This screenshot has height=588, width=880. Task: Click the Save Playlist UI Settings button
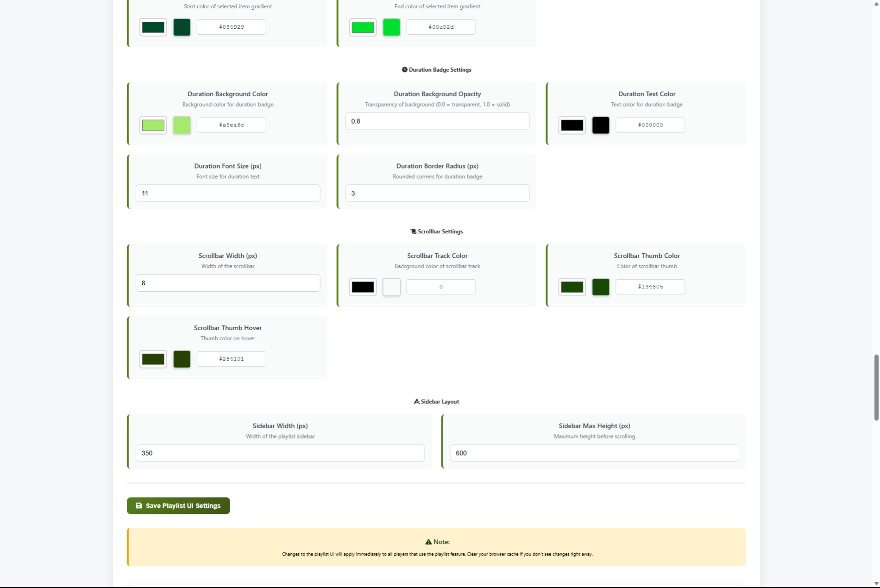pyautogui.click(x=178, y=506)
